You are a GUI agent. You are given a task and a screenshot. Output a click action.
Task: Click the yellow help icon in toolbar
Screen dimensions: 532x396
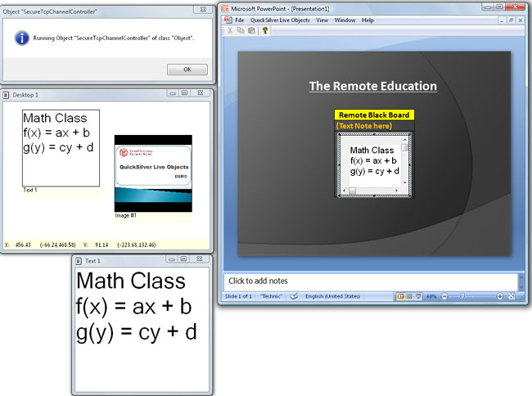[x=264, y=30]
